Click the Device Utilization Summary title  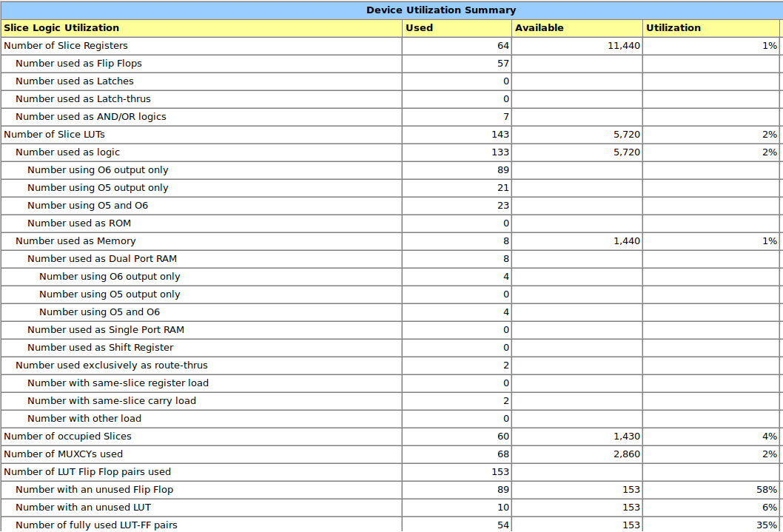441,10
